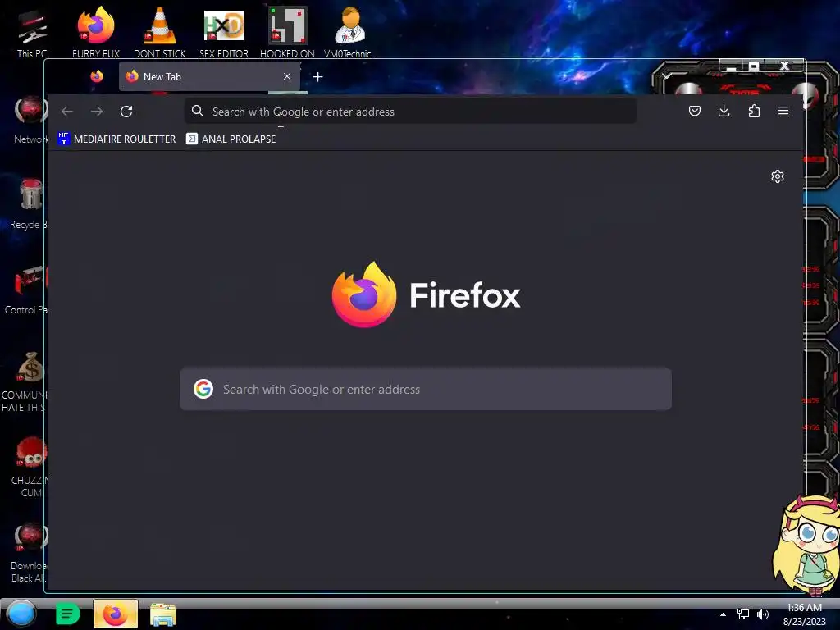Open new tab personalize gear icon
Screen dimensions: 840x630
[x=778, y=176]
